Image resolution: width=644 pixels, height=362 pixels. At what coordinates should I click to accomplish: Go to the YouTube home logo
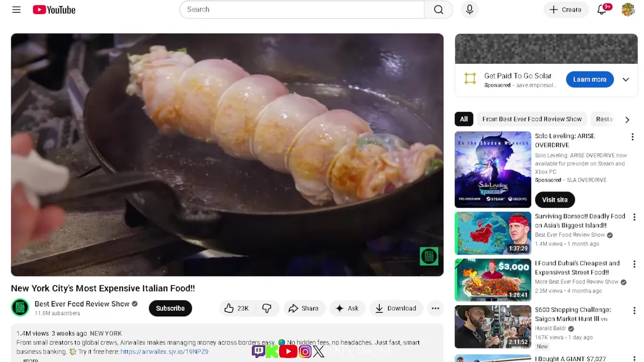pyautogui.click(x=54, y=10)
